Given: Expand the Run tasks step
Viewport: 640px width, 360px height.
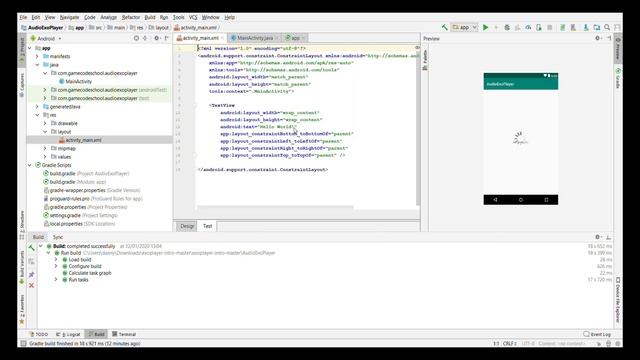Looking at the screenshot, I should 56,280.
